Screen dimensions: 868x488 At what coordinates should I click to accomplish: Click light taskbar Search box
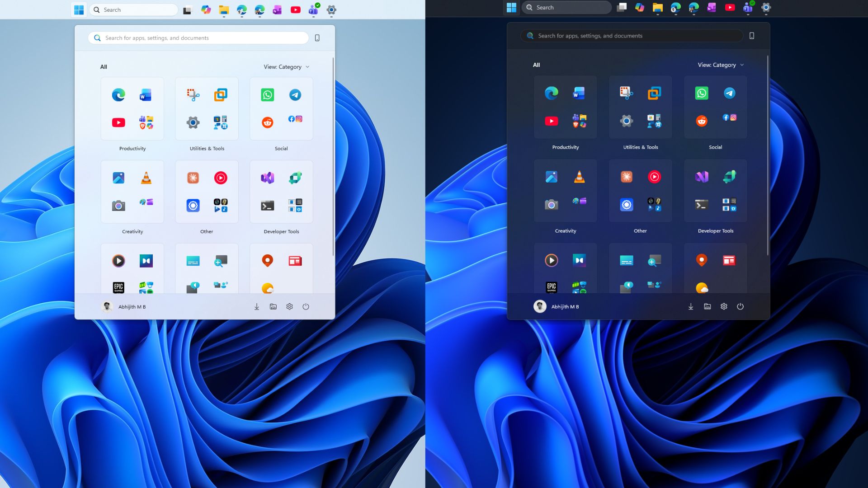coord(134,10)
